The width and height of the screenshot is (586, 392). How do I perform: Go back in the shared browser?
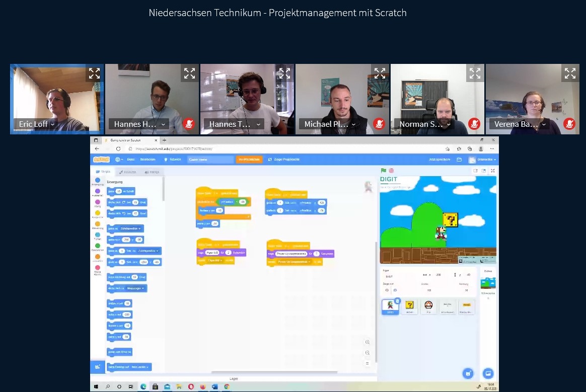(97, 149)
